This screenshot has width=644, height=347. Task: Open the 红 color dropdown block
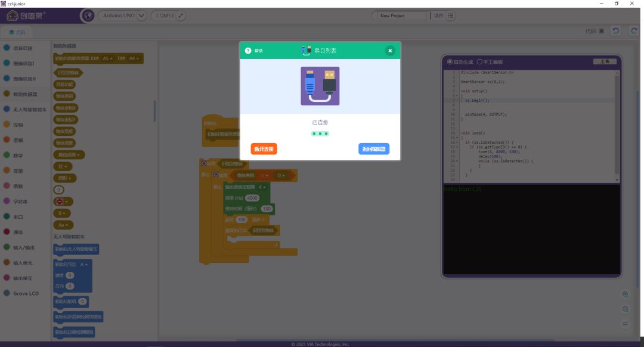[62, 166]
